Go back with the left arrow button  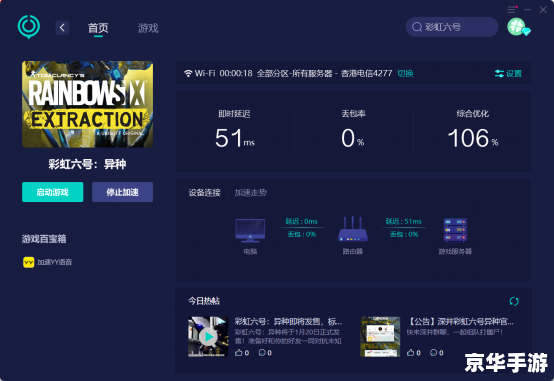[62, 28]
